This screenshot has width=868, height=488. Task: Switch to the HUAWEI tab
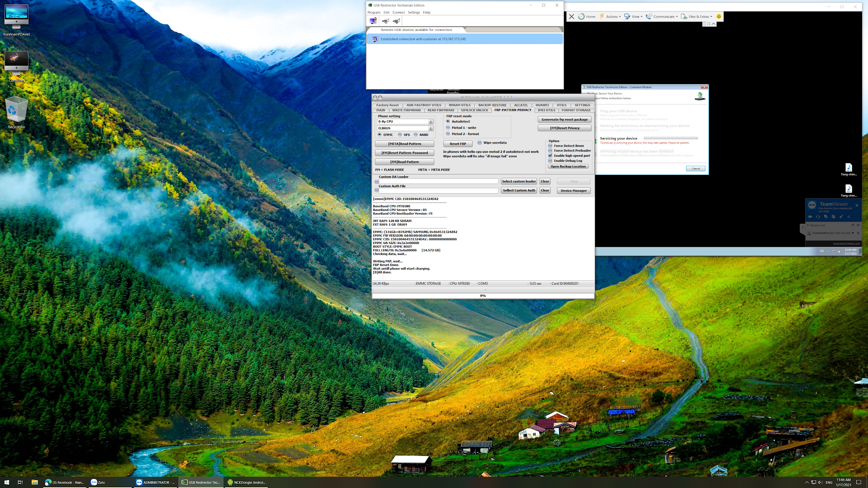pyautogui.click(x=542, y=105)
